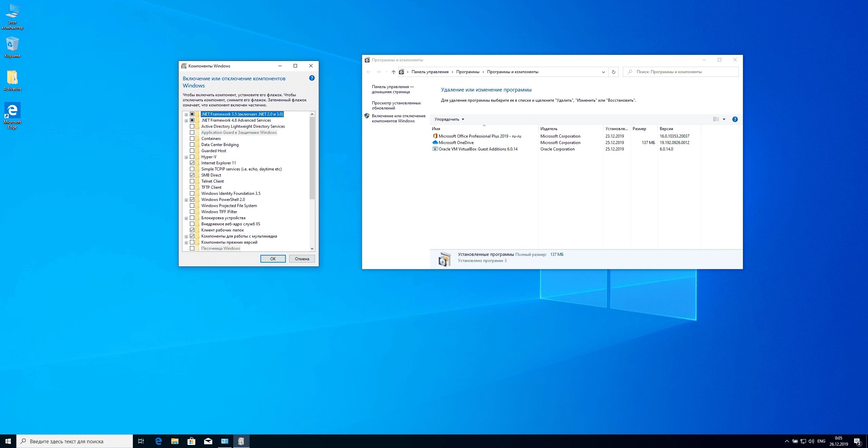Open Mail app from the taskbar
868x448 pixels.
coord(208,441)
